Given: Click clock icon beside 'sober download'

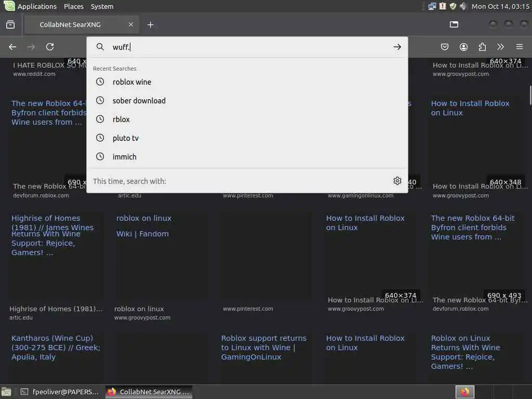Looking at the screenshot, I should coord(100,100).
